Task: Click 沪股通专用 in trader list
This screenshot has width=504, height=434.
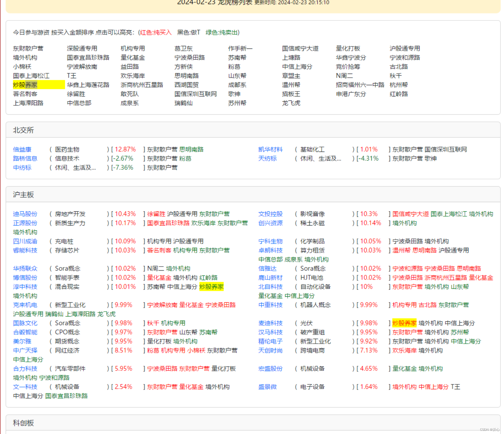Action: (405, 49)
